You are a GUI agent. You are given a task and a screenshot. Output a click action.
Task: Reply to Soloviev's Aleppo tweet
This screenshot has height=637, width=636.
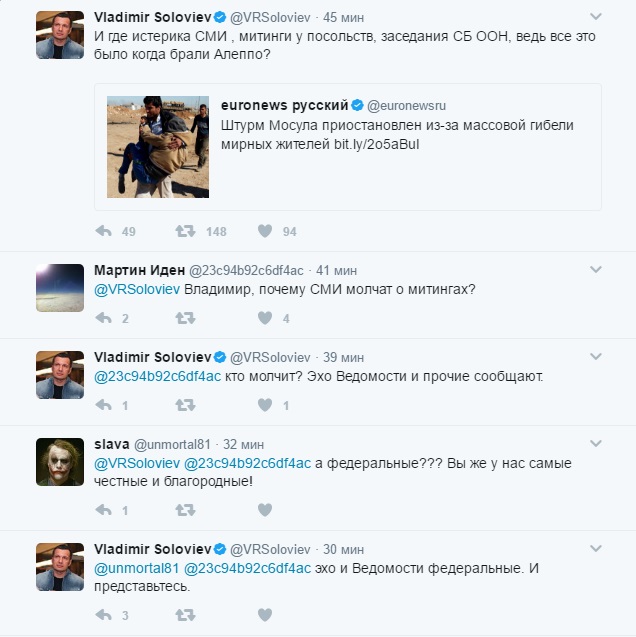pyautogui.click(x=104, y=231)
